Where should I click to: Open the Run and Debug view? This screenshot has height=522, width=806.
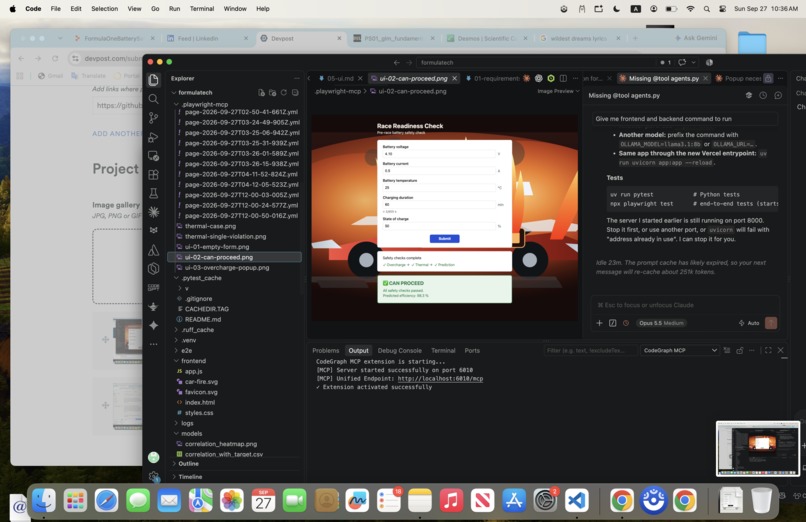coord(153,137)
